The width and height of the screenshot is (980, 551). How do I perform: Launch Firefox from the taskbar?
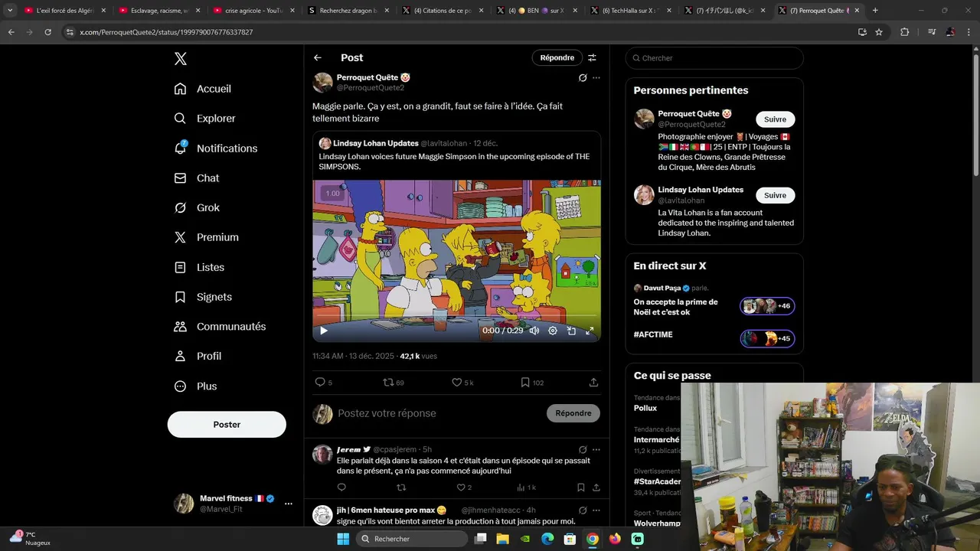click(x=615, y=539)
